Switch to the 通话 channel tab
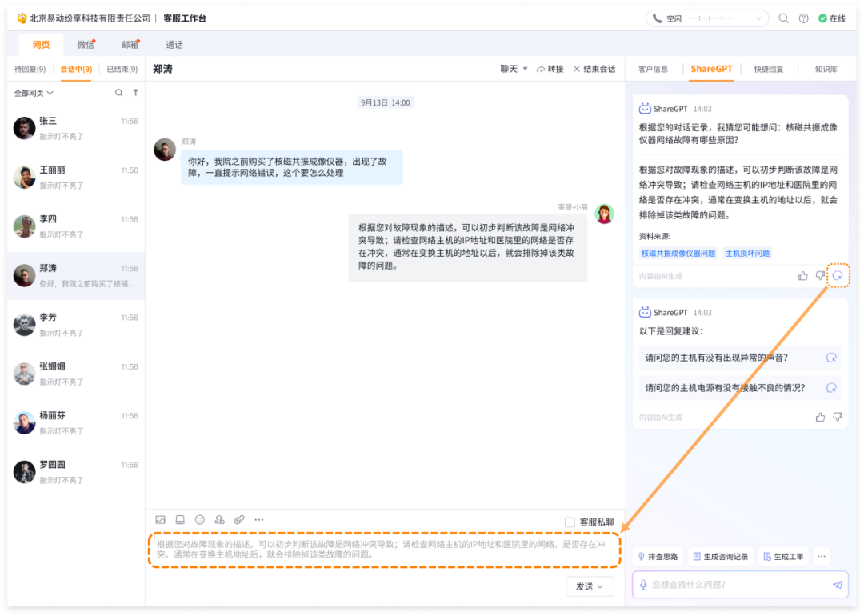The height and width of the screenshot is (616, 864). coord(174,45)
